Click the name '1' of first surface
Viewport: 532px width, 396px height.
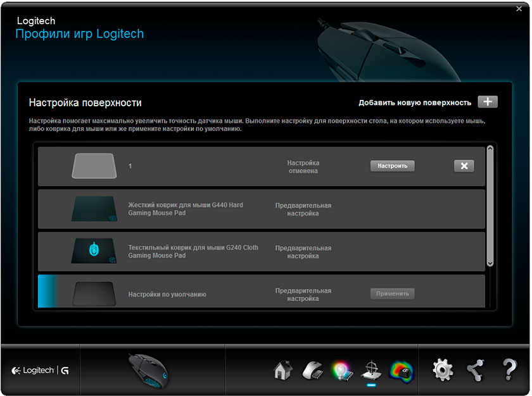pyautogui.click(x=130, y=166)
